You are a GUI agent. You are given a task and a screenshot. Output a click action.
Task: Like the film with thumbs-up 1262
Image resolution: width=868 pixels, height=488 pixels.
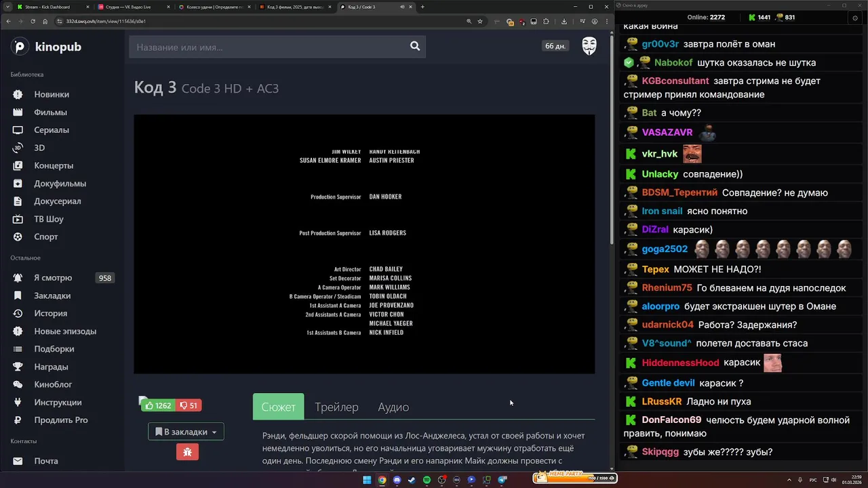click(158, 405)
